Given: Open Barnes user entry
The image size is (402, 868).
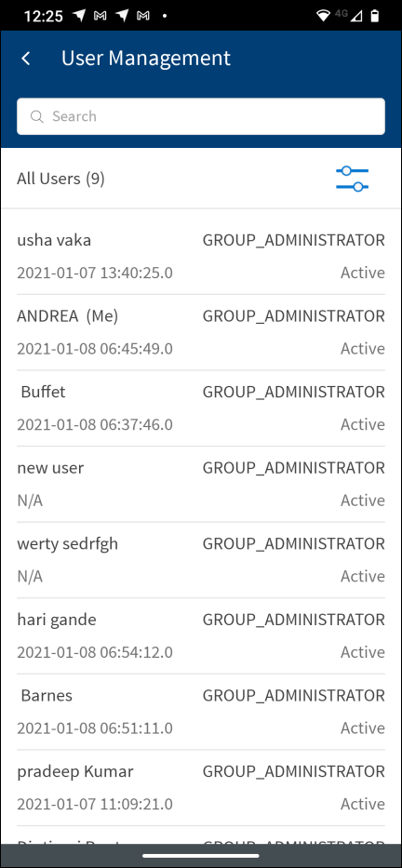Looking at the screenshot, I should point(201,712).
